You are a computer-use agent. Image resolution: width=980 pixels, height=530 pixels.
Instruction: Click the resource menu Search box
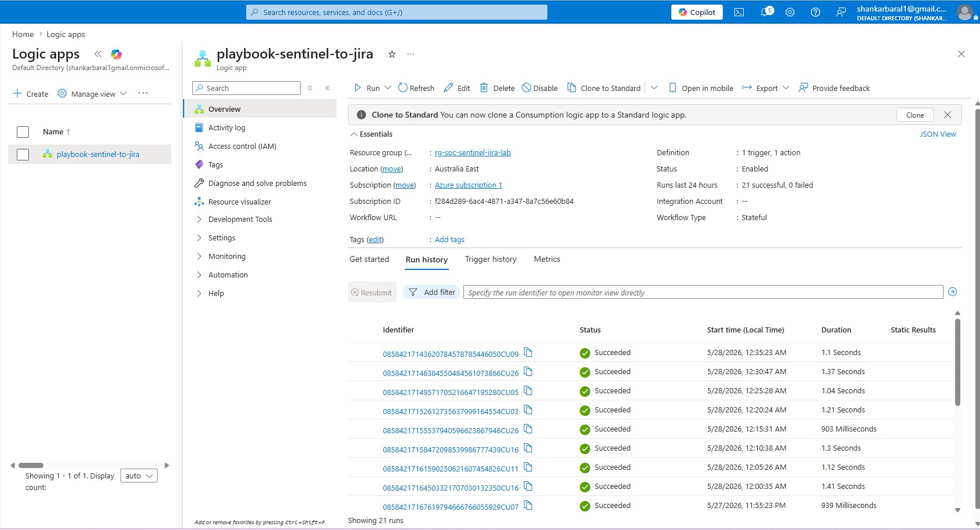[x=246, y=88]
